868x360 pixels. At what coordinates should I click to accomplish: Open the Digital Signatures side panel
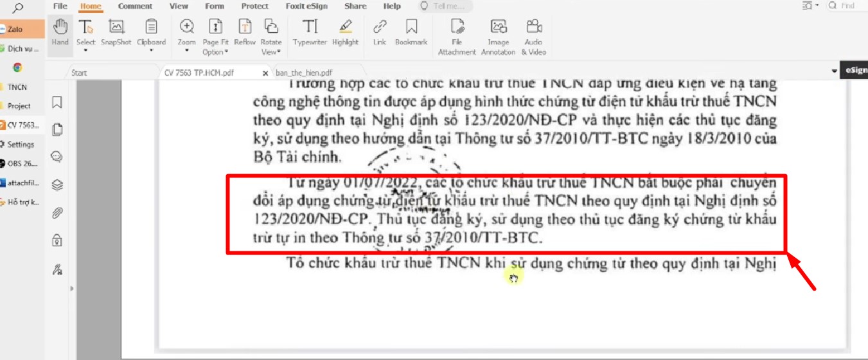pyautogui.click(x=57, y=269)
